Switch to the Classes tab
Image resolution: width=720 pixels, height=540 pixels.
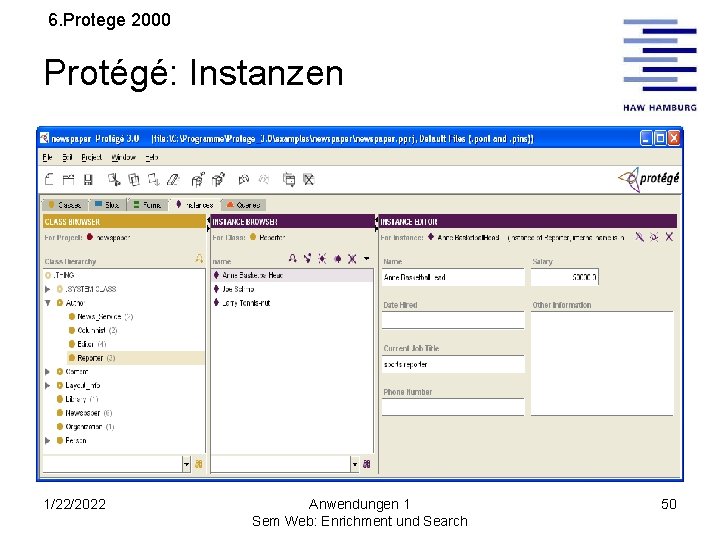[x=65, y=205]
